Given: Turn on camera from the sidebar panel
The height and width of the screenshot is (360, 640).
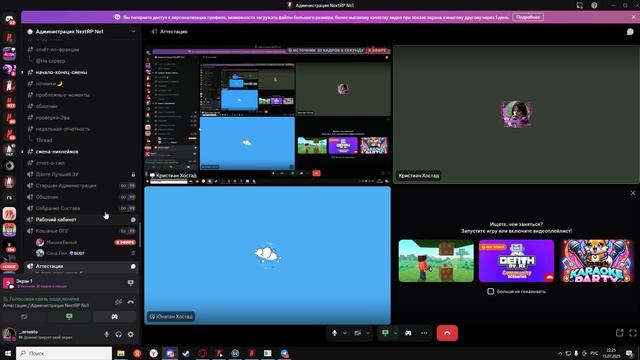Looking at the screenshot, I should point(24,316).
